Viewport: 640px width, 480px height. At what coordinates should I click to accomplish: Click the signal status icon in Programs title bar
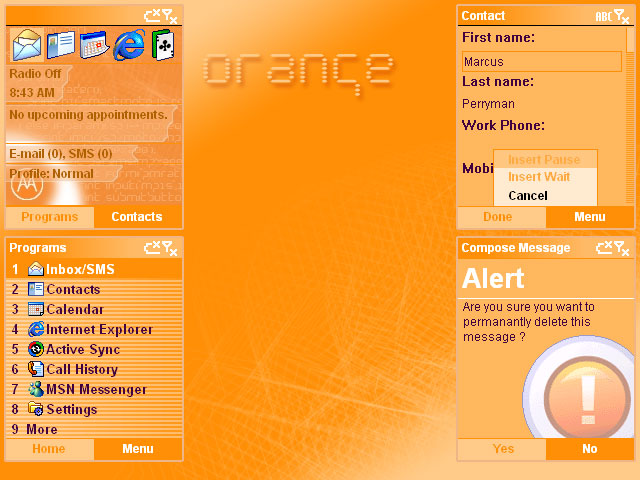[170, 248]
